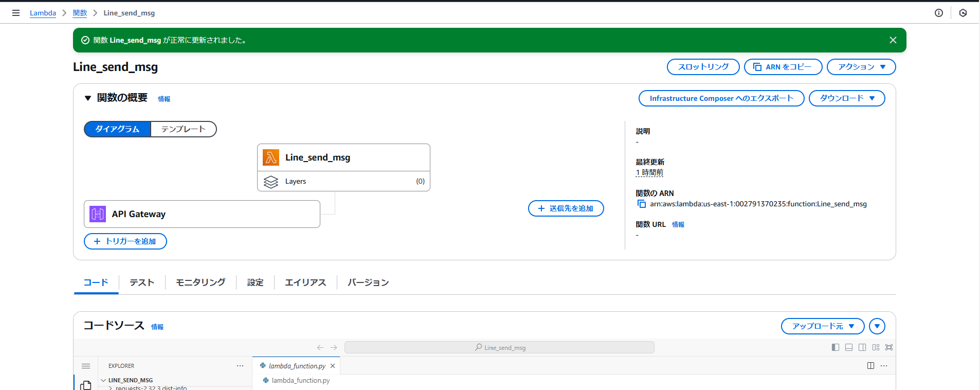Click Infrastructure Composer へのエクスポート button

point(721,98)
